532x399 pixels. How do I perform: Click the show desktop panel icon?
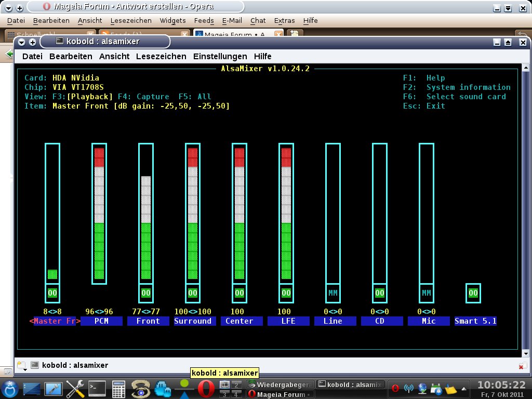point(32,389)
